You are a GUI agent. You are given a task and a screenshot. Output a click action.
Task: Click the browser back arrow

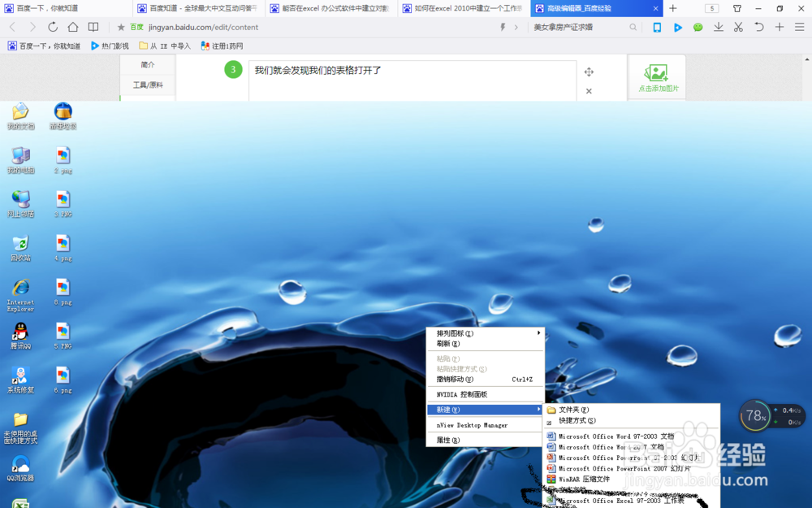(13, 27)
